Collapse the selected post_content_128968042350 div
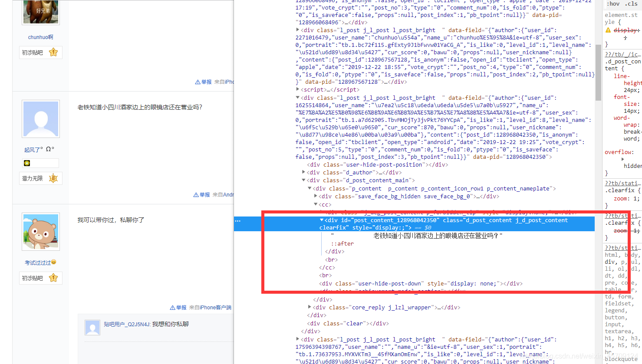Screen dimensions: 642x364 click(322, 220)
